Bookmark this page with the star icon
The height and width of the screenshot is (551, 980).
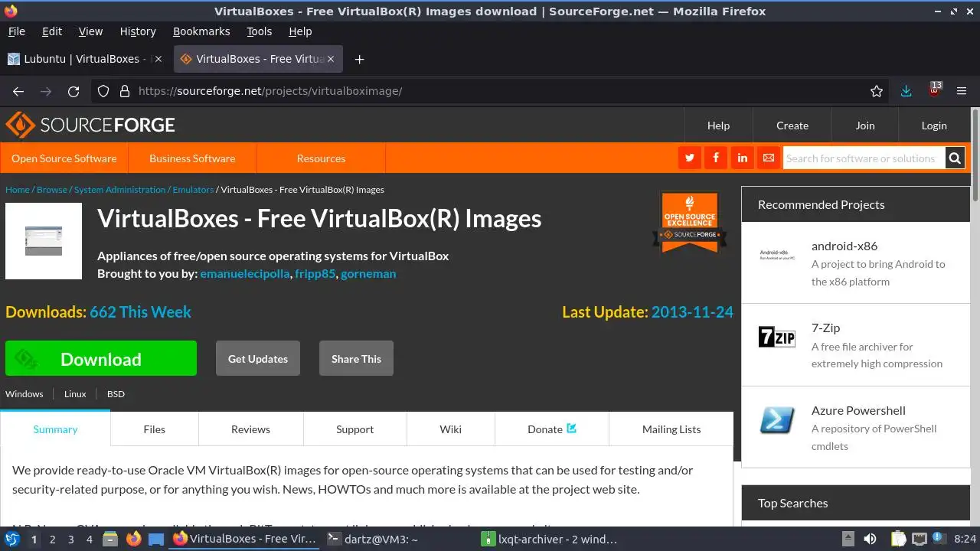877,91
